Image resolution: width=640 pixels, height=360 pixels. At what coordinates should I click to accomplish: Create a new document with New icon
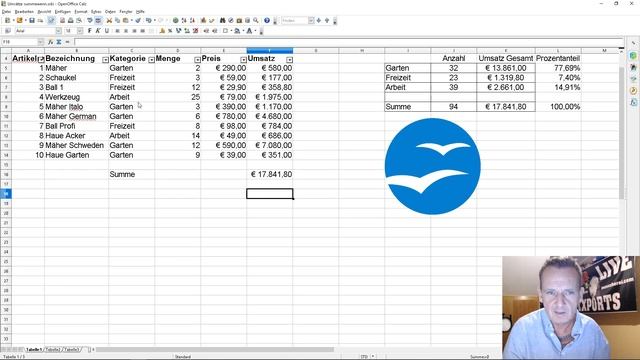[7, 20]
